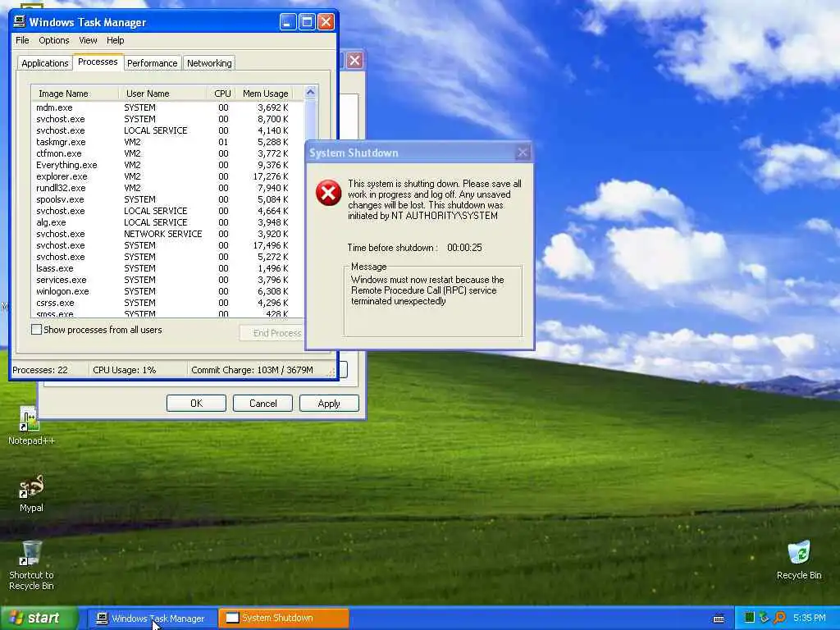This screenshot has height=630, width=840.
Task: Click the Task Manager title bar icon
Action: pos(20,21)
